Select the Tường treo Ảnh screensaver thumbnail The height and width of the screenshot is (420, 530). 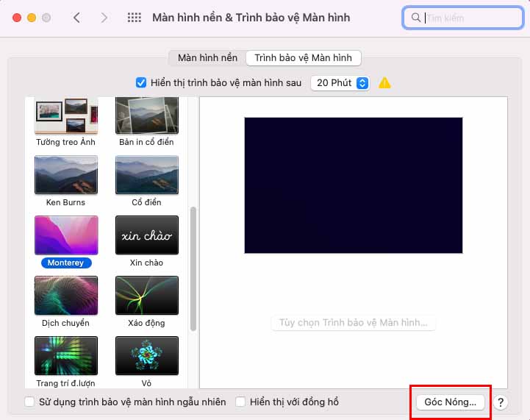(66, 115)
